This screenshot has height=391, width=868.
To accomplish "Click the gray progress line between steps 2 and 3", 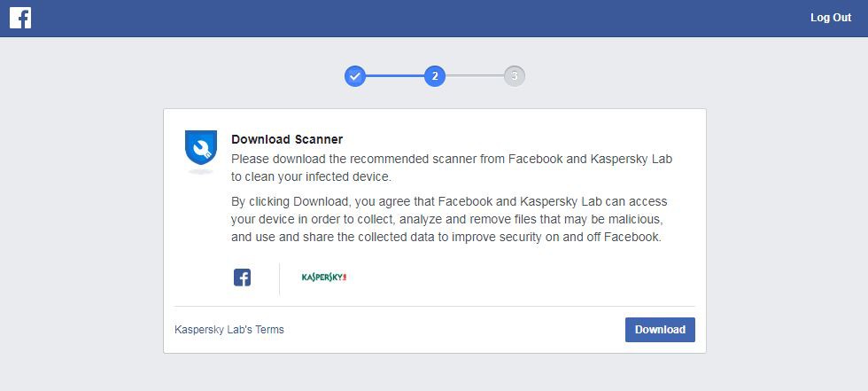I will (474, 76).
